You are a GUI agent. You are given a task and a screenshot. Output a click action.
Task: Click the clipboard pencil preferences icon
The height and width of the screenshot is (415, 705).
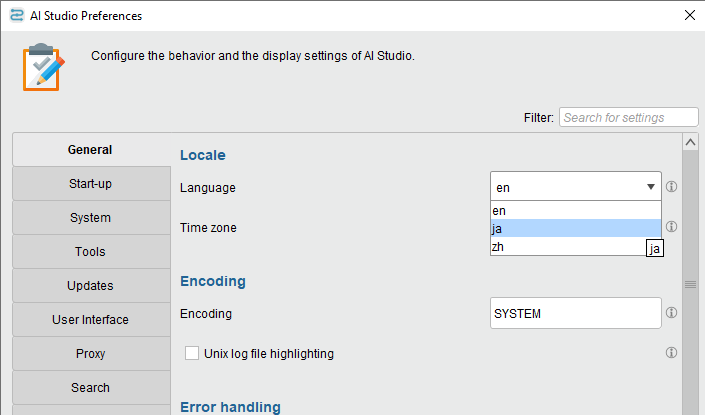[44, 67]
